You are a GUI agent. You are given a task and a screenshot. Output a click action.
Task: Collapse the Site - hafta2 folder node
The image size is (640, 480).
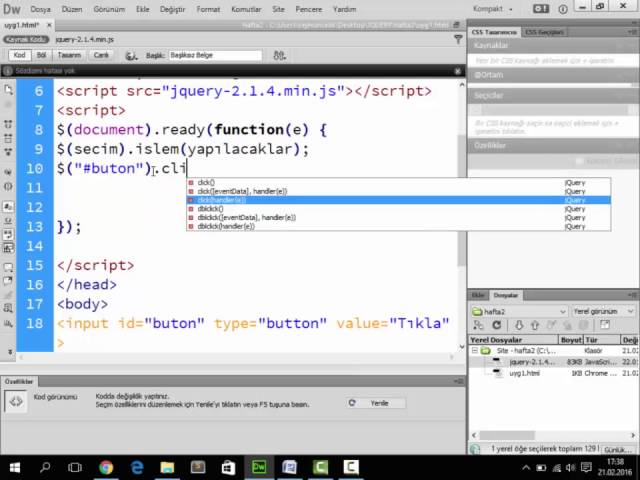[x=474, y=351]
